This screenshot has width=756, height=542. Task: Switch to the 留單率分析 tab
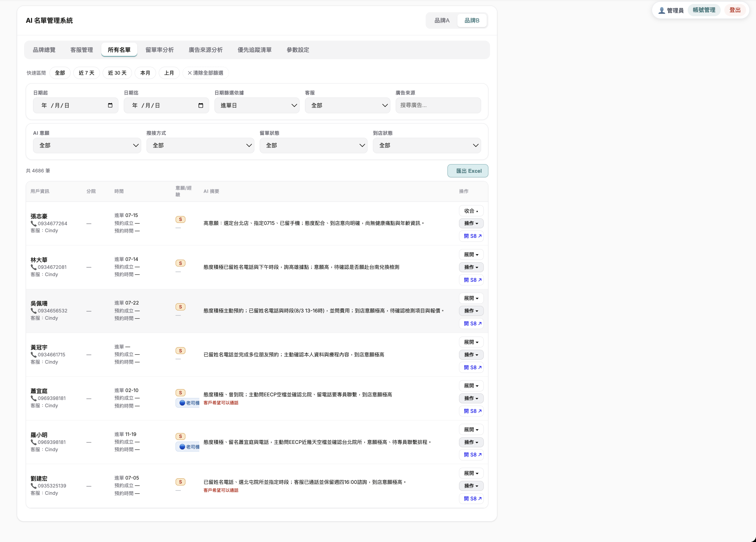tap(159, 50)
